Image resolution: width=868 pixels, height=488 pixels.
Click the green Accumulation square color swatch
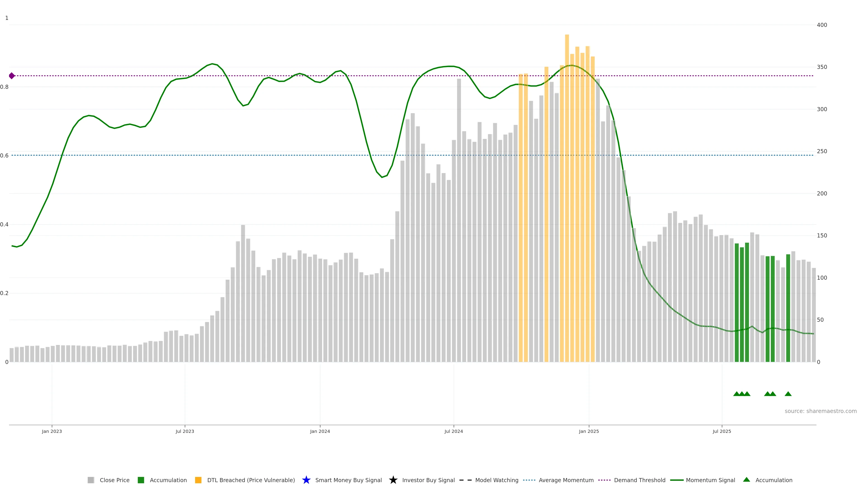[x=141, y=480]
